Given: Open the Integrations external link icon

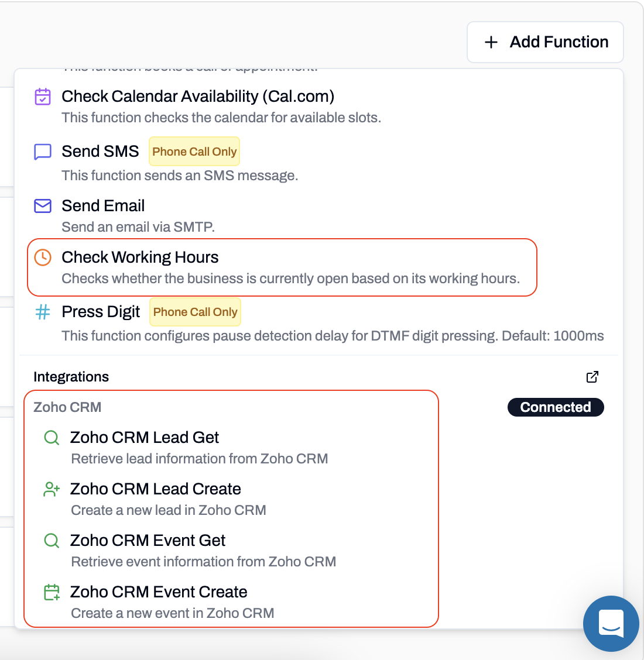Looking at the screenshot, I should pos(592,377).
